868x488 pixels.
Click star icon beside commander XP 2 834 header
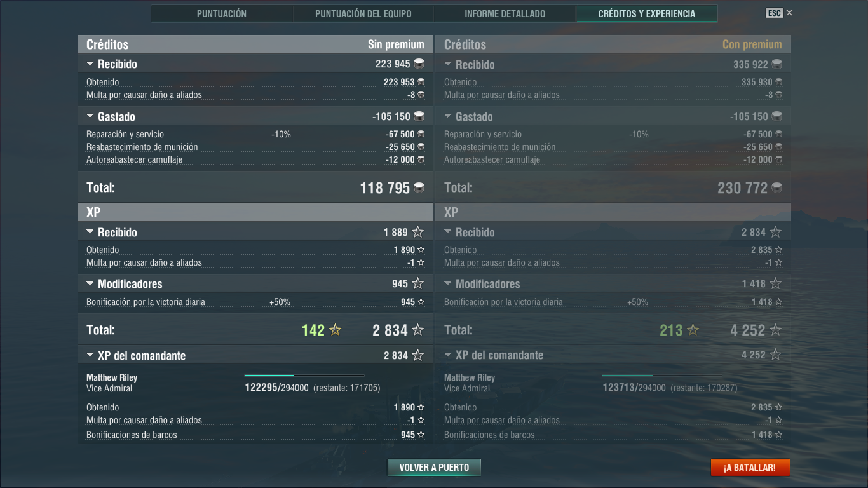click(417, 355)
